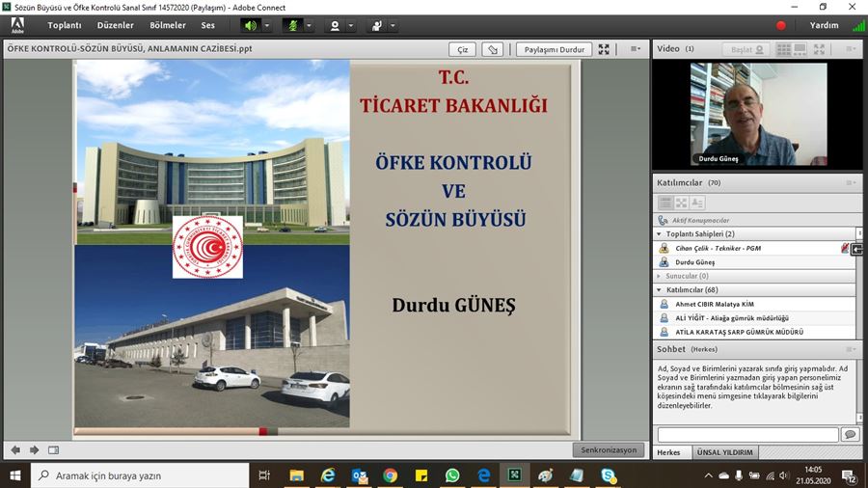Click the Senkronizasyon button

click(609, 449)
